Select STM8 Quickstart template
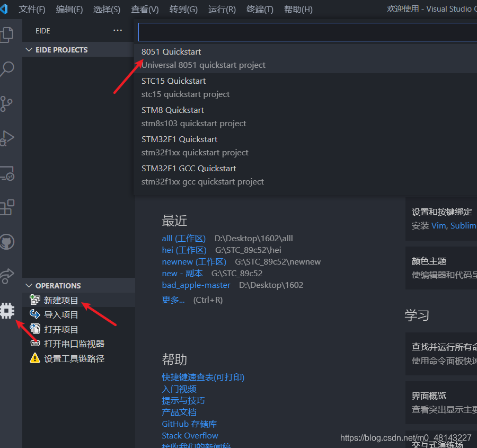This screenshot has height=448, width=477. tap(305, 117)
